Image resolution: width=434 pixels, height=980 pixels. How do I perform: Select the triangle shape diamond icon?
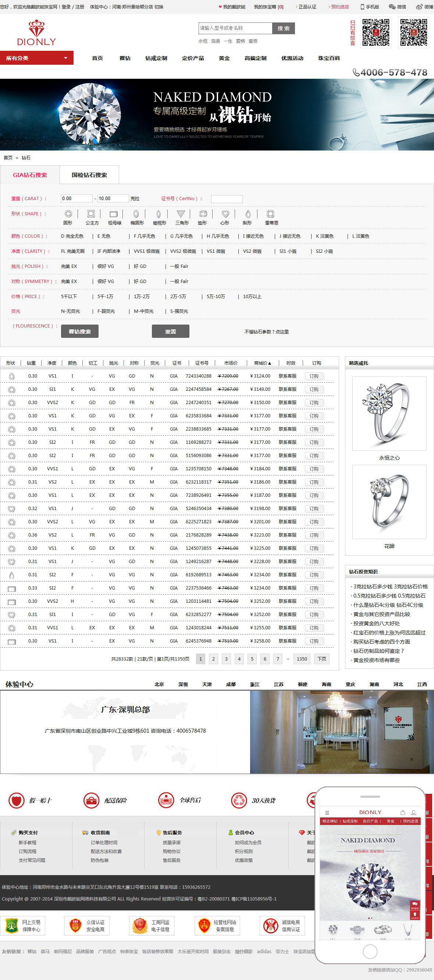point(181,214)
